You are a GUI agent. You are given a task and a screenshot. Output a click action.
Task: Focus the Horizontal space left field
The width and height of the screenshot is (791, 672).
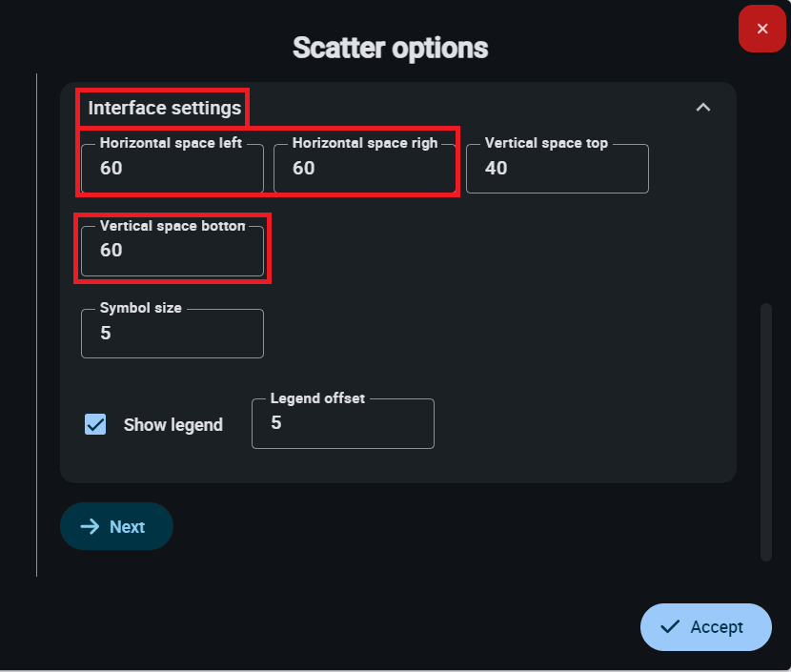(172, 169)
